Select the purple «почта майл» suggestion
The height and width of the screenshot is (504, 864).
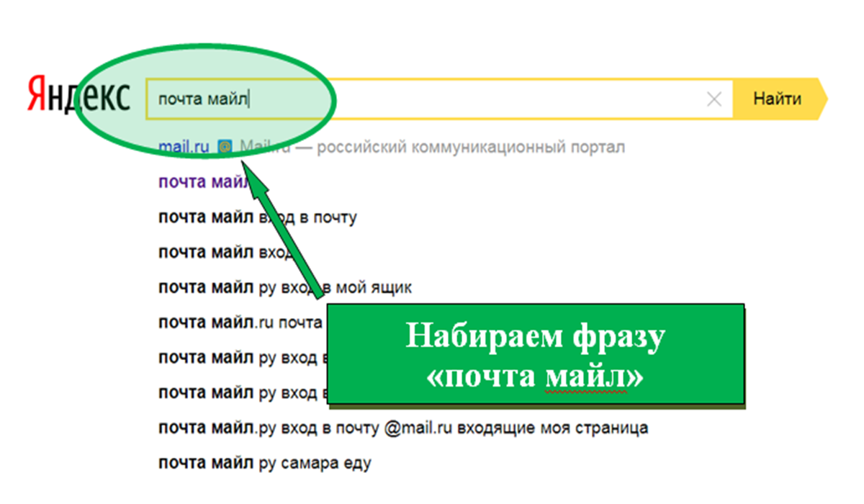204,181
